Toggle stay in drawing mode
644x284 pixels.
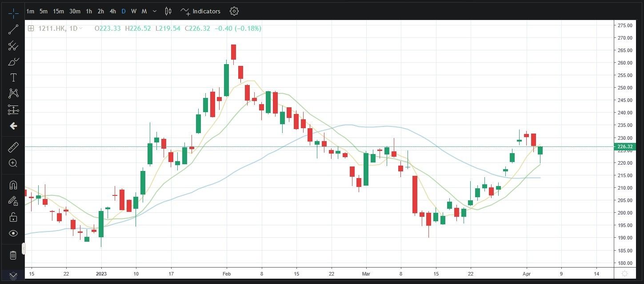point(13,201)
